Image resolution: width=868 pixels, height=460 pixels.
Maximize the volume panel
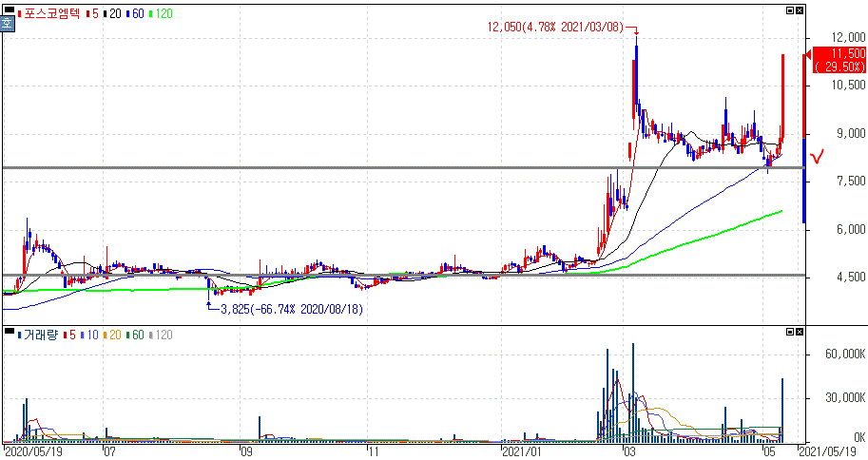click(x=790, y=332)
